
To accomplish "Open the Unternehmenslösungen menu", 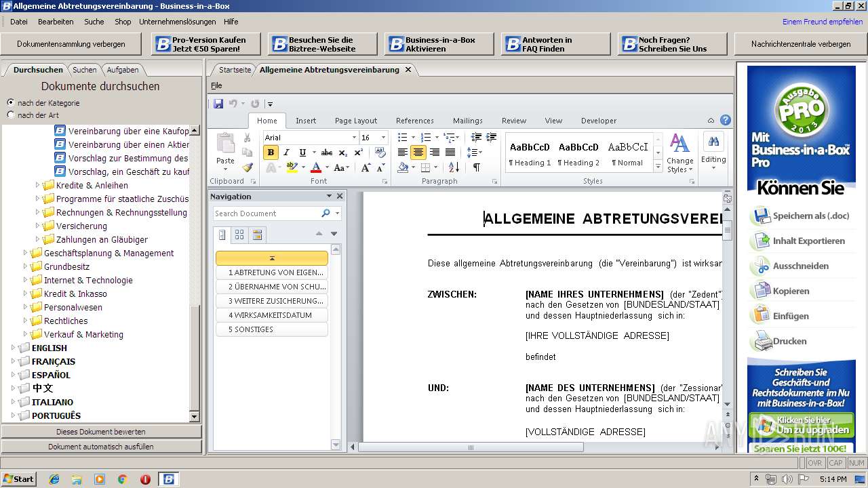I will click(178, 22).
